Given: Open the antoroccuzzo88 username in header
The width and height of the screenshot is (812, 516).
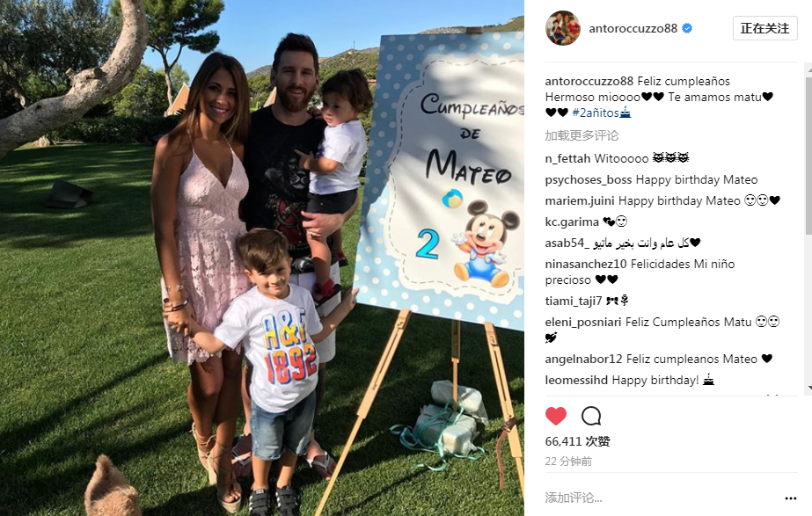Looking at the screenshot, I should 633,28.
